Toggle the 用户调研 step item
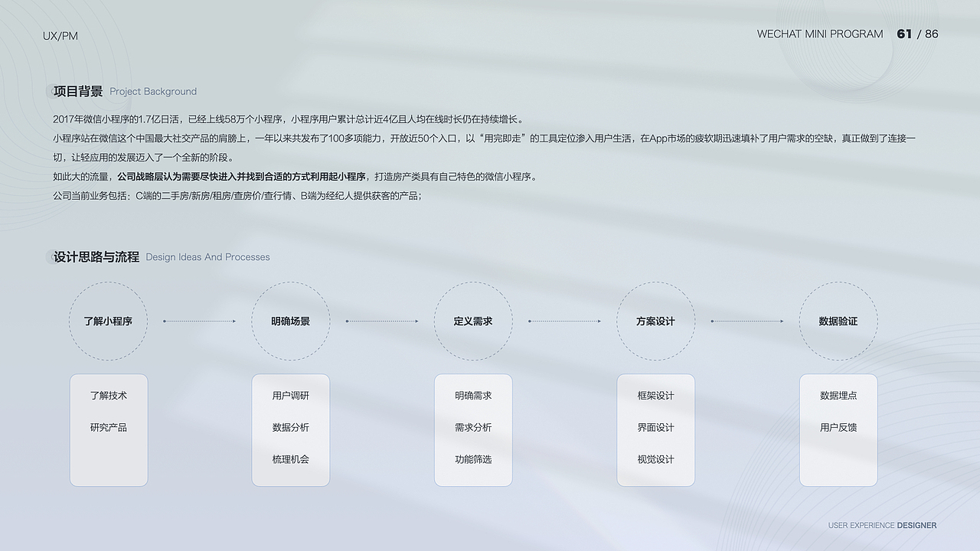This screenshot has width=980, height=551. (291, 395)
